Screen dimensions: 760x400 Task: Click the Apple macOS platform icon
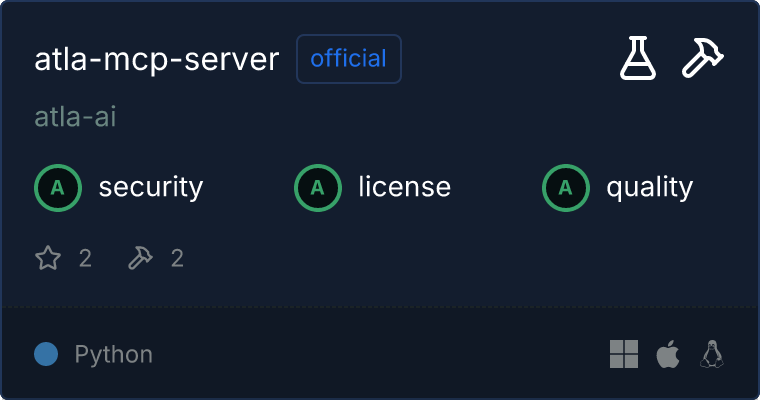point(667,354)
